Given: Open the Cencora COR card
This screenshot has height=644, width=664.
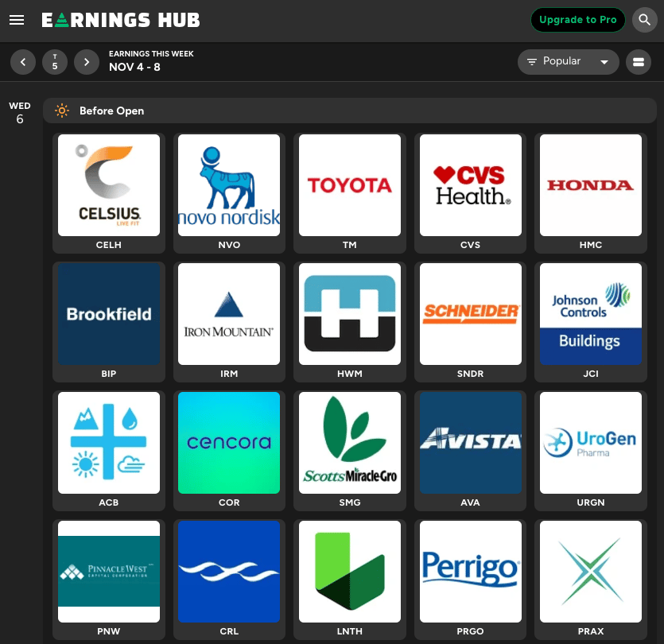Looking at the screenshot, I should (x=229, y=451).
